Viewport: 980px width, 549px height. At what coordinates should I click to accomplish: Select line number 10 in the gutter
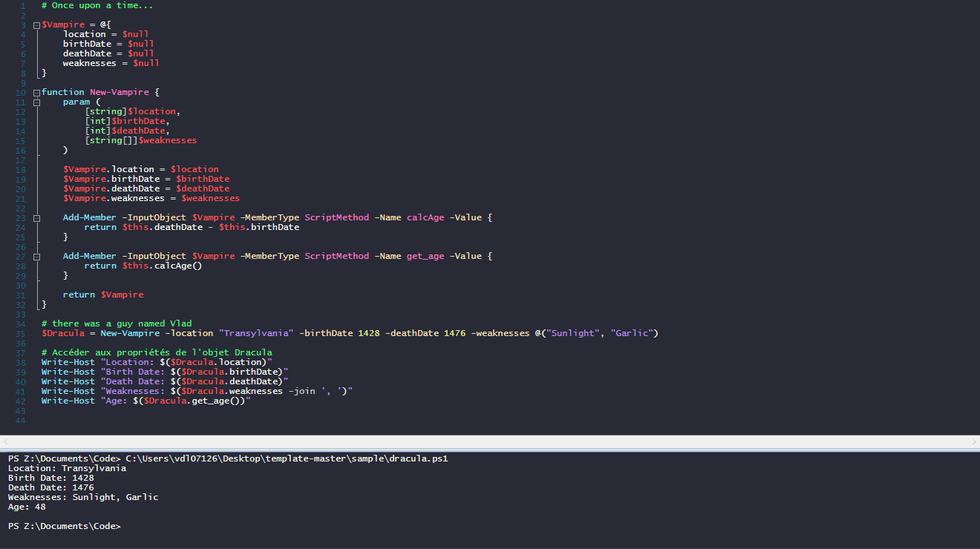[x=20, y=91]
